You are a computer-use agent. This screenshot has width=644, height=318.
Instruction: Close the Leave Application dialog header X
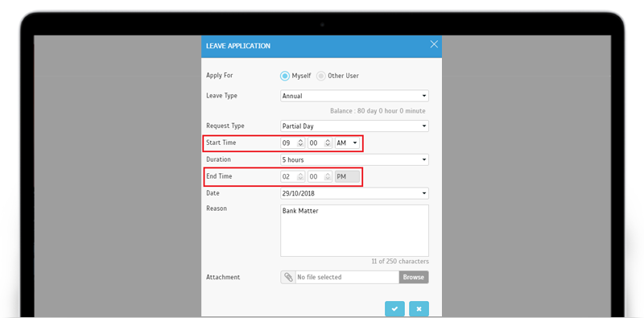(x=434, y=44)
